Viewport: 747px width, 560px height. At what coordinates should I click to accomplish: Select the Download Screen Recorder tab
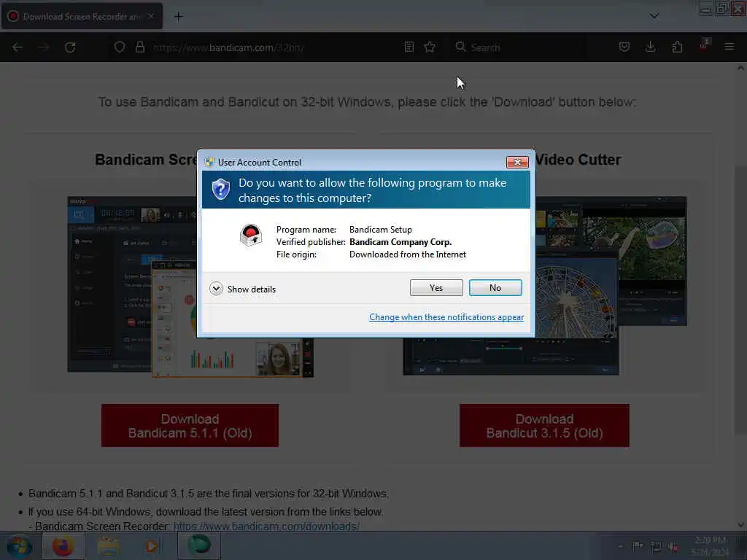pos(82,17)
